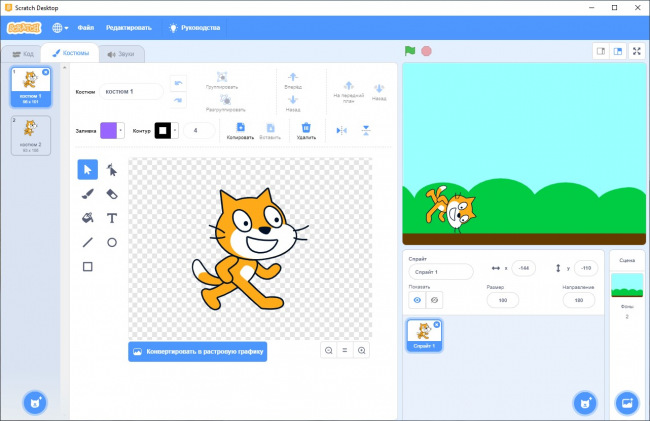Click the Направление direction field

(x=579, y=300)
